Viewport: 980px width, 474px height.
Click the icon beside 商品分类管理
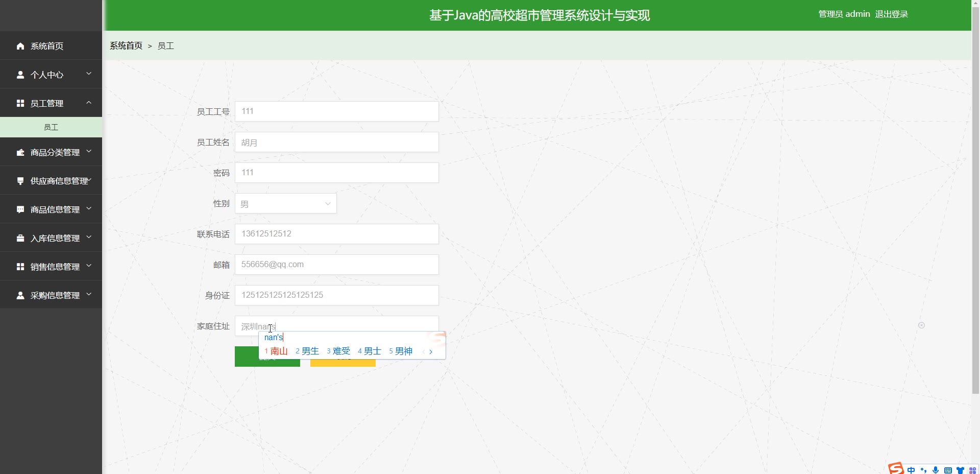pyautogui.click(x=20, y=152)
